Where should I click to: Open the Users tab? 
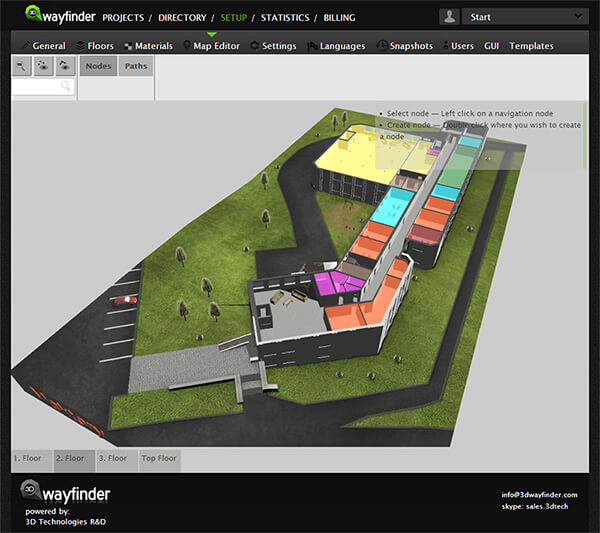462,46
